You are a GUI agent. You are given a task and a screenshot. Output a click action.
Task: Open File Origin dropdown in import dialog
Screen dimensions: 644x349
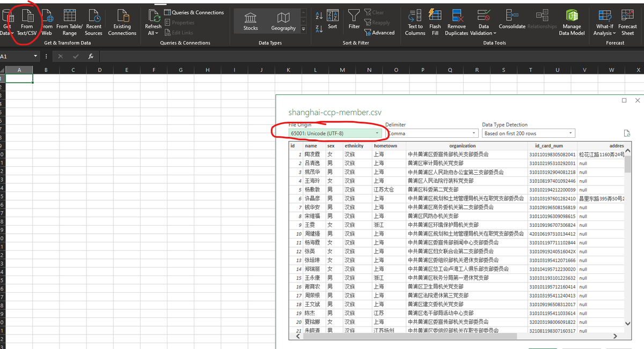click(334, 133)
